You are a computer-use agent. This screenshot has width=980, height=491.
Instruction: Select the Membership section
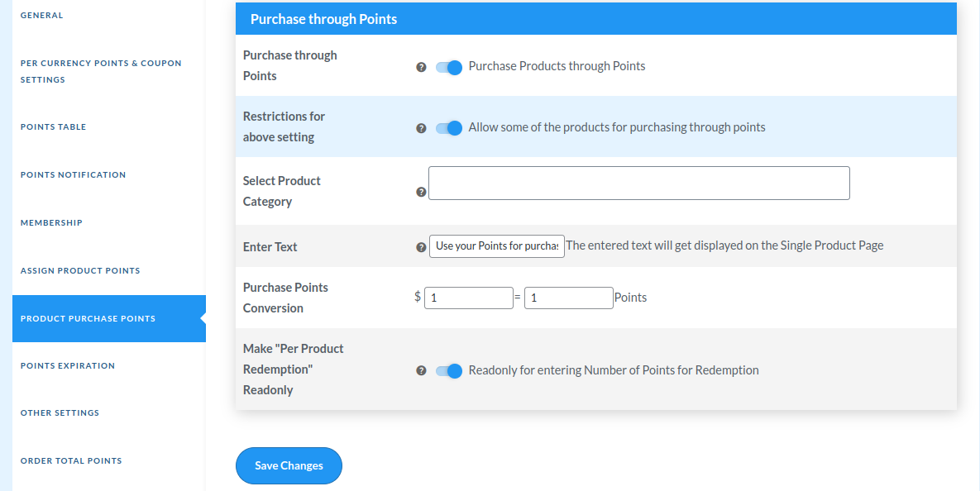click(50, 222)
